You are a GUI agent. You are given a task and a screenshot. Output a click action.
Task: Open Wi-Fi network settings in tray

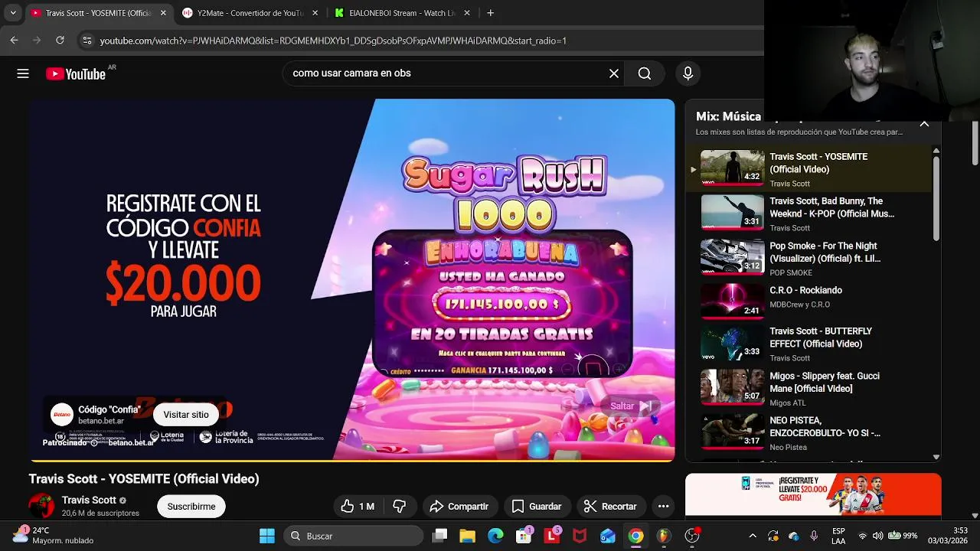(x=862, y=536)
